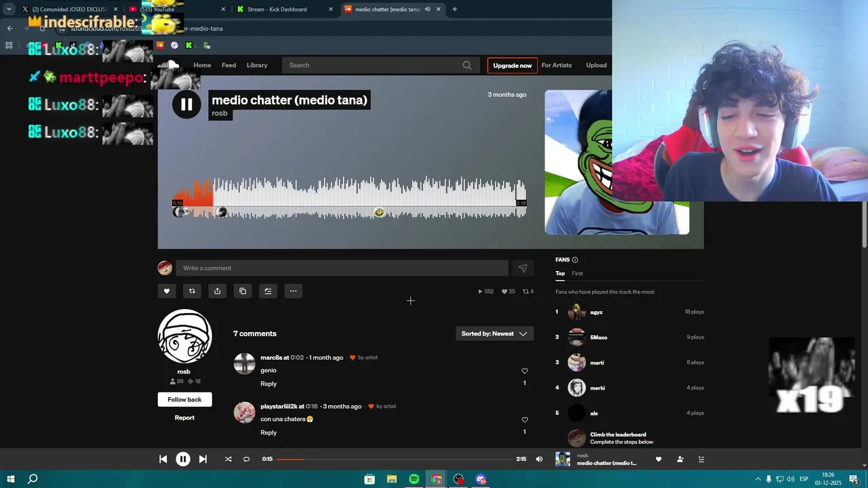This screenshot has height=488, width=868.
Task: Reply to marc8s's genio comment
Action: 269,384
